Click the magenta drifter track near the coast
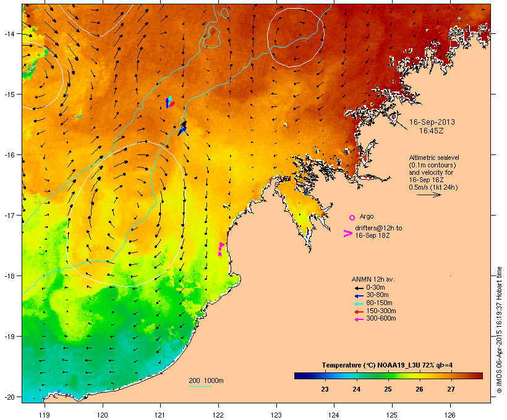The image size is (507, 420). coord(221,249)
